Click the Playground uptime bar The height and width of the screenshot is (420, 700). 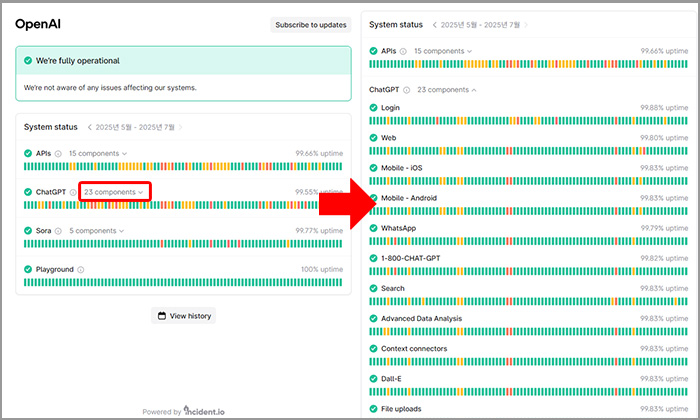183,283
